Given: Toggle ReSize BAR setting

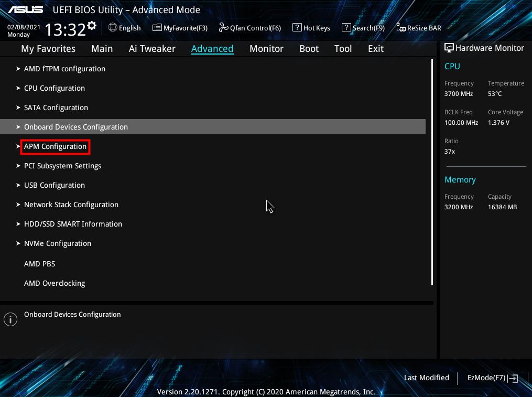Looking at the screenshot, I should 419,28.
